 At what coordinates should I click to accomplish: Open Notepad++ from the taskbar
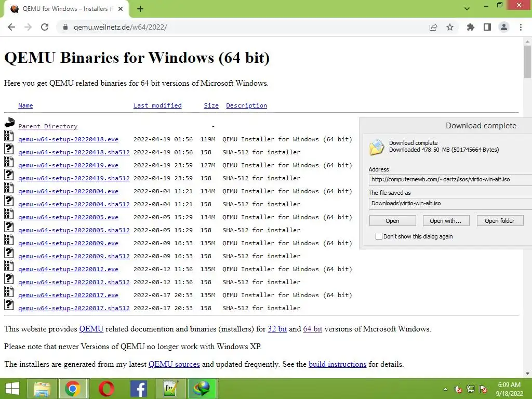tap(170, 389)
